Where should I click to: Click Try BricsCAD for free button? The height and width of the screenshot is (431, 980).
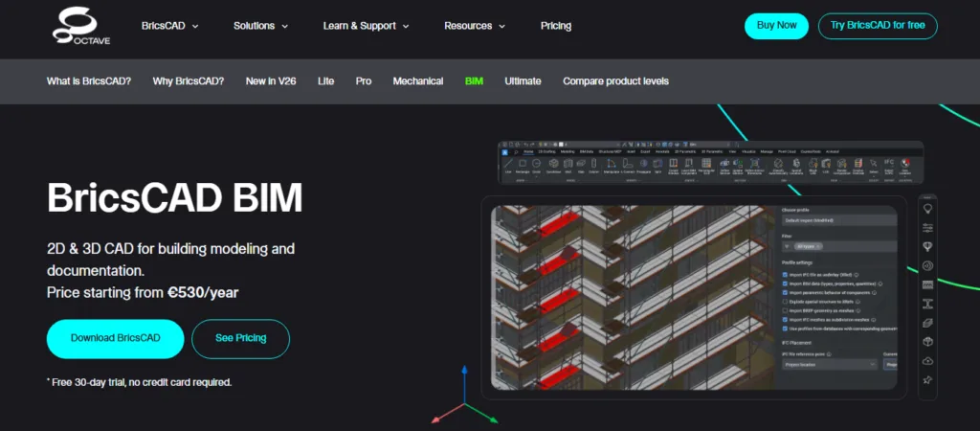pos(878,26)
